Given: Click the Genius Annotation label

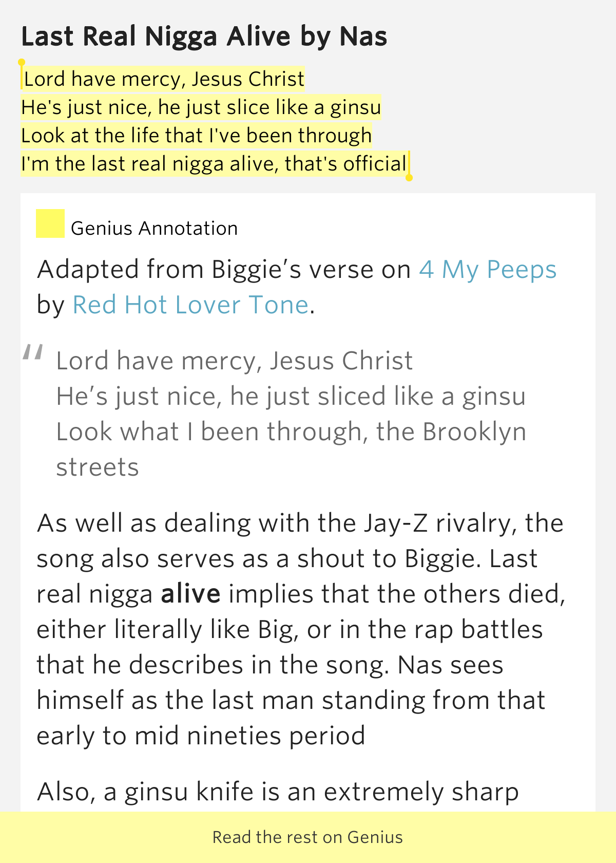Looking at the screenshot, I should [x=154, y=228].
